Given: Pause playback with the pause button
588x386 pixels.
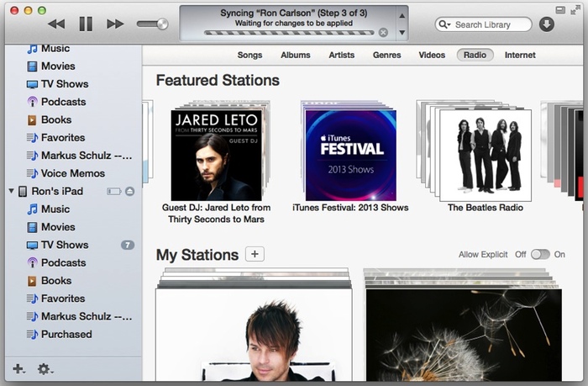Looking at the screenshot, I should pyautogui.click(x=86, y=24).
